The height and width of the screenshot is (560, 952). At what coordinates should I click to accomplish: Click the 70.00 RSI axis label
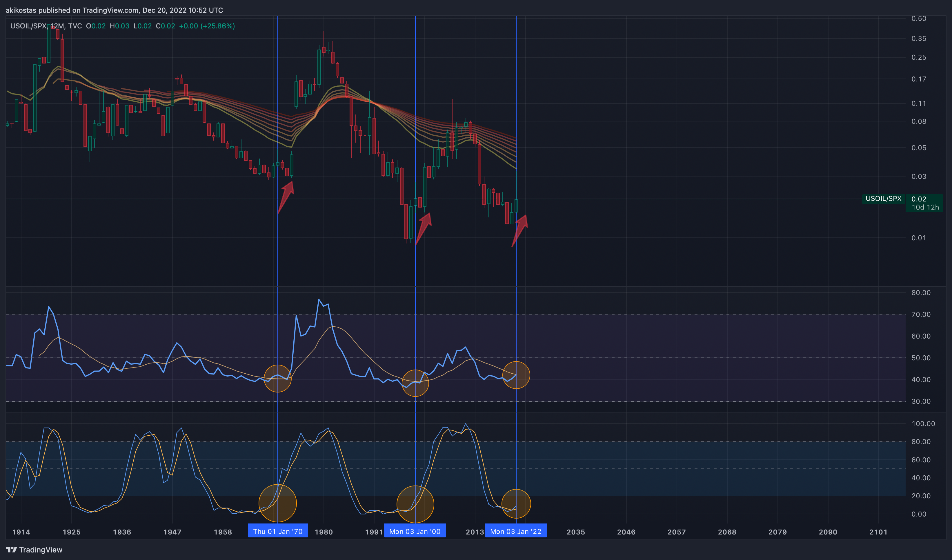pos(921,314)
